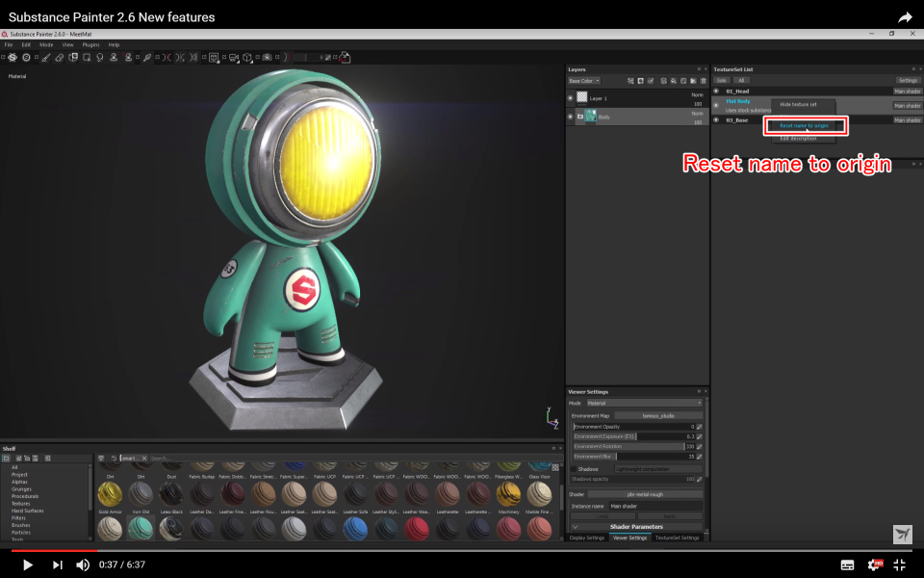Enable the Shadows checkbox
The height and width of the screenshot is (578, 924).
[574, 469]
